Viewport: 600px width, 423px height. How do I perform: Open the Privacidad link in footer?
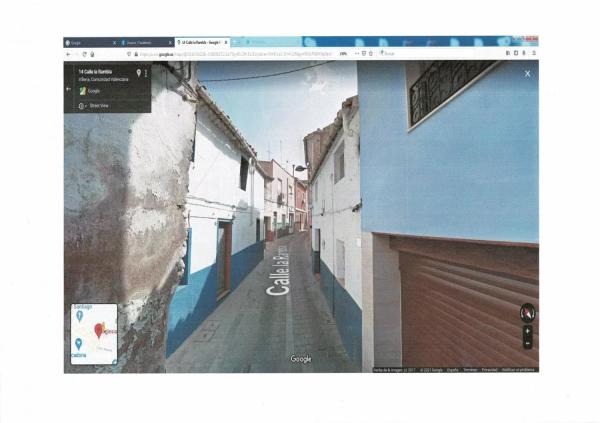(490, 369)
